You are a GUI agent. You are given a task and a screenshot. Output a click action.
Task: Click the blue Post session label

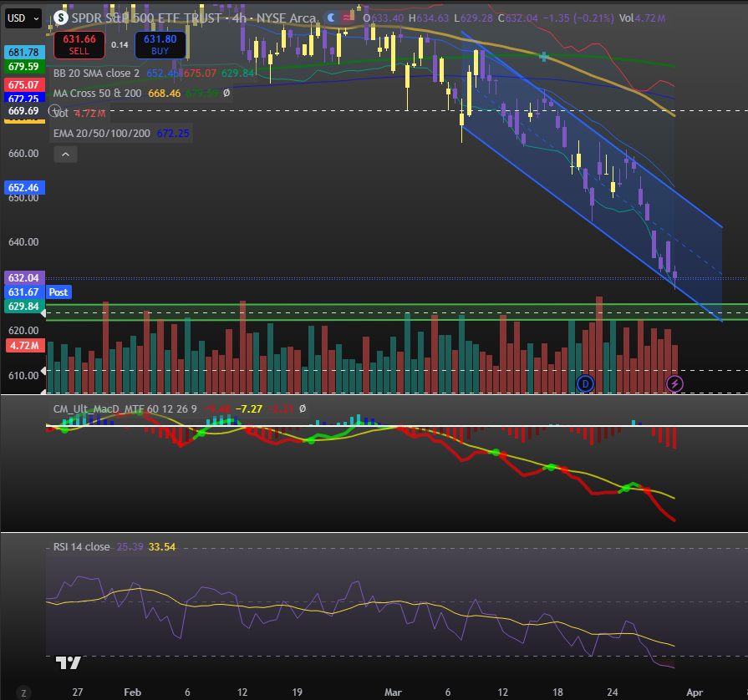59,292
